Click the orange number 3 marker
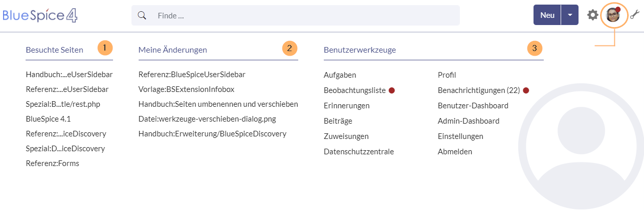Viewport: 644px width, 211px height. (x=535, y=49)
